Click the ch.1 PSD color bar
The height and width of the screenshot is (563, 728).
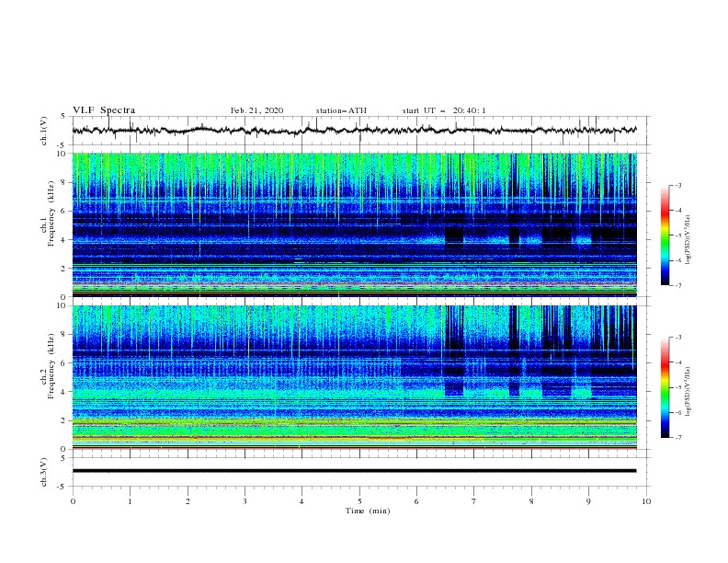[665, 236]
